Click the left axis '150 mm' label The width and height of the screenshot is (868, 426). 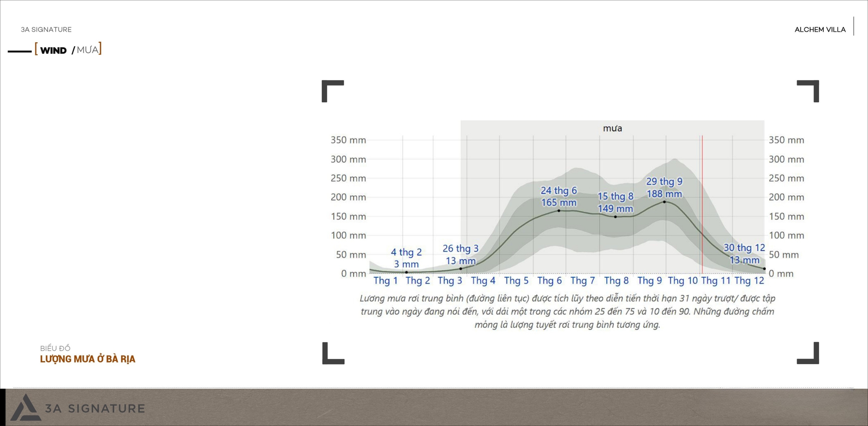(x=348, y=216)
